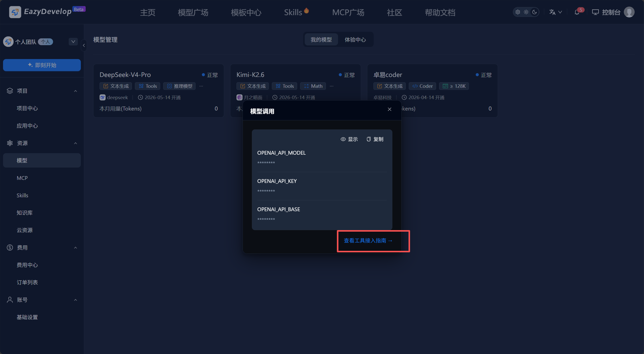This screenshot has height=354, width=644.
Task: Open the notifications bell
Action: (x=577, y=12)
